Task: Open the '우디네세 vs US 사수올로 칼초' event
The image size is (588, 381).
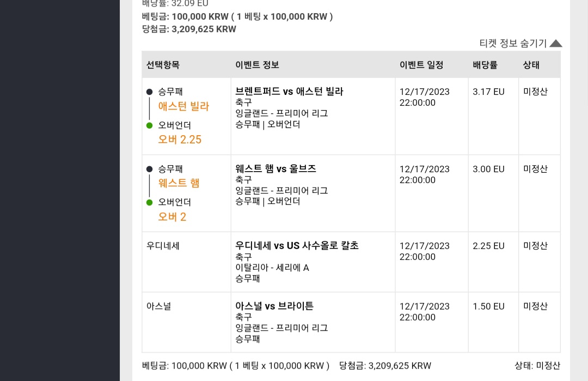Action: 297,245
